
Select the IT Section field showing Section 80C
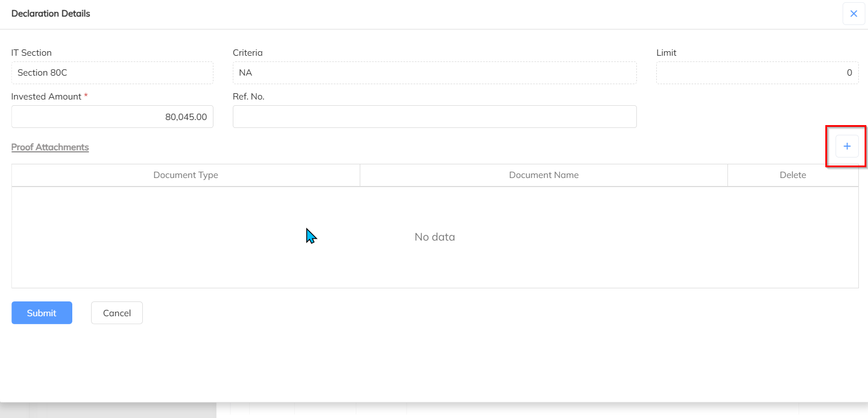point(112,73)
